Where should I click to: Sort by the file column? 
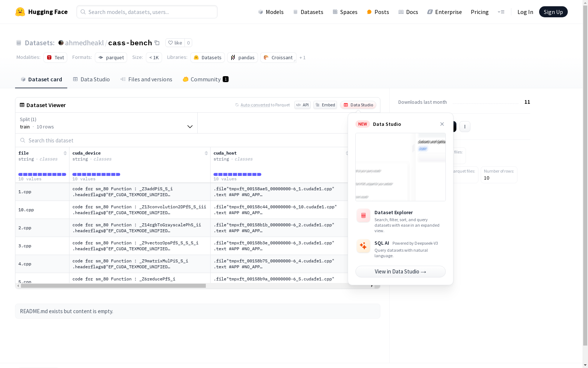tap(65, 153)
